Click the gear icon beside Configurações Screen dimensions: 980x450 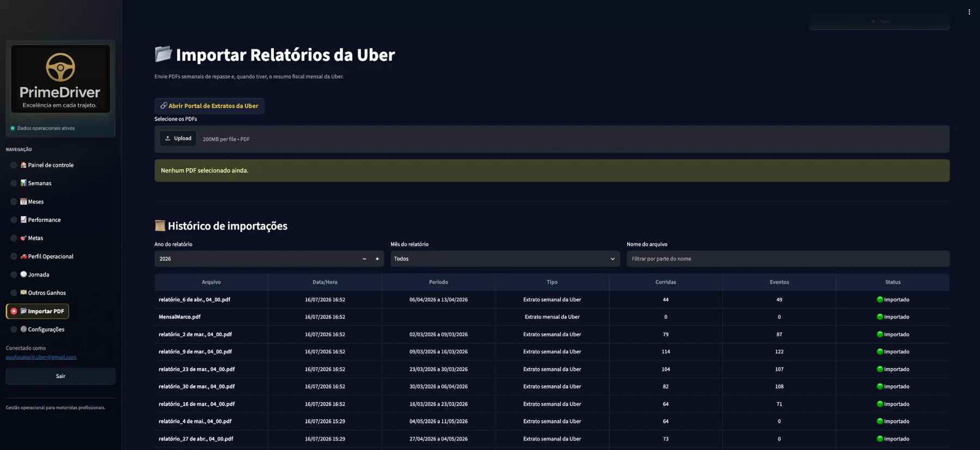click(x=23, y=329)
